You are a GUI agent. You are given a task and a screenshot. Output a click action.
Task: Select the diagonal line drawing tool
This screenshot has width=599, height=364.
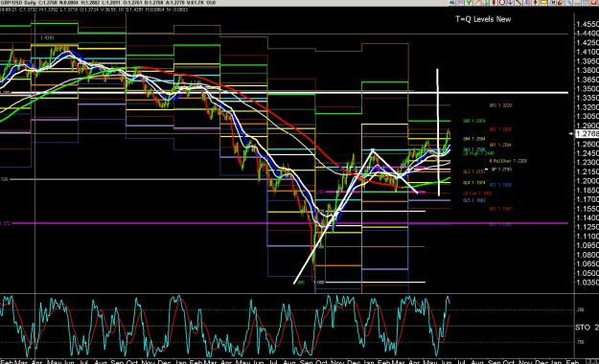tap(518, 2)
